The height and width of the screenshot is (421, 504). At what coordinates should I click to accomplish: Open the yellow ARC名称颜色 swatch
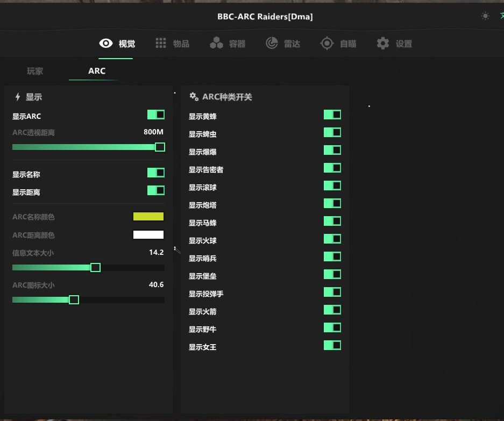point(148,216)
